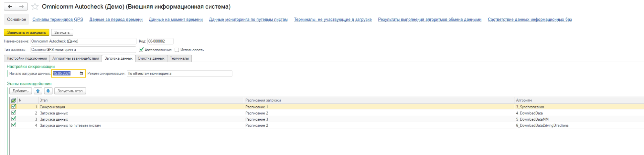Click the Записать button
Viewport: 644px width, 155px height.
coord(62,32)
